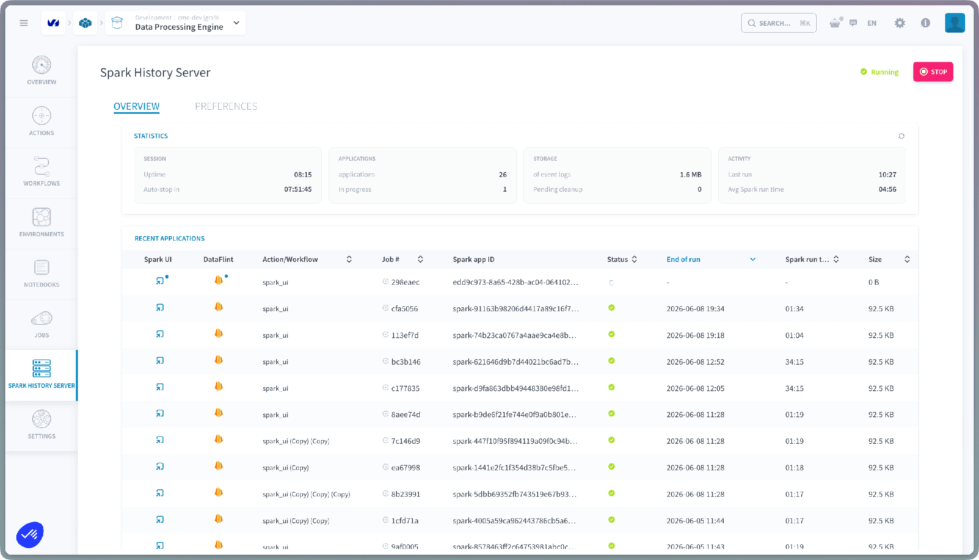This screenshot has width=979, height=560.
Task: Open Workflows in sidebar
Action: (x=42, y=172)
